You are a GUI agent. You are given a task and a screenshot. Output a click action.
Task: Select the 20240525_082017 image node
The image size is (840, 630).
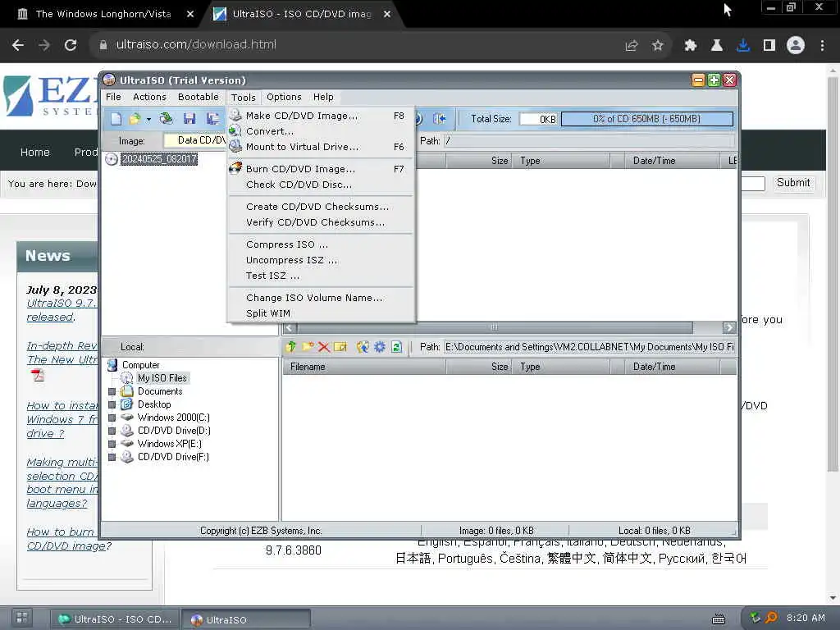159,159
